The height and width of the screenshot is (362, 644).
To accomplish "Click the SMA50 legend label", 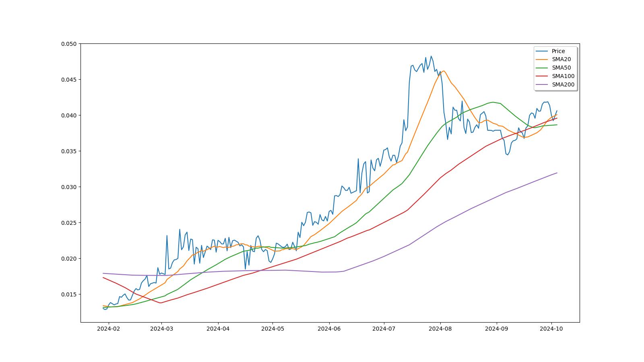I will click(x=561, y=68).
